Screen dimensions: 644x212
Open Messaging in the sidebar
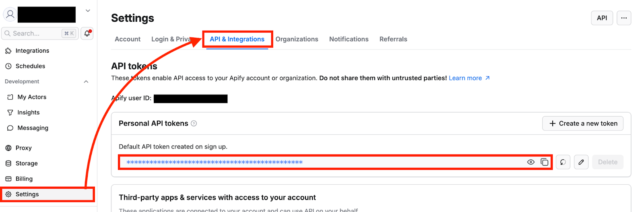click(x=33, y=128)
